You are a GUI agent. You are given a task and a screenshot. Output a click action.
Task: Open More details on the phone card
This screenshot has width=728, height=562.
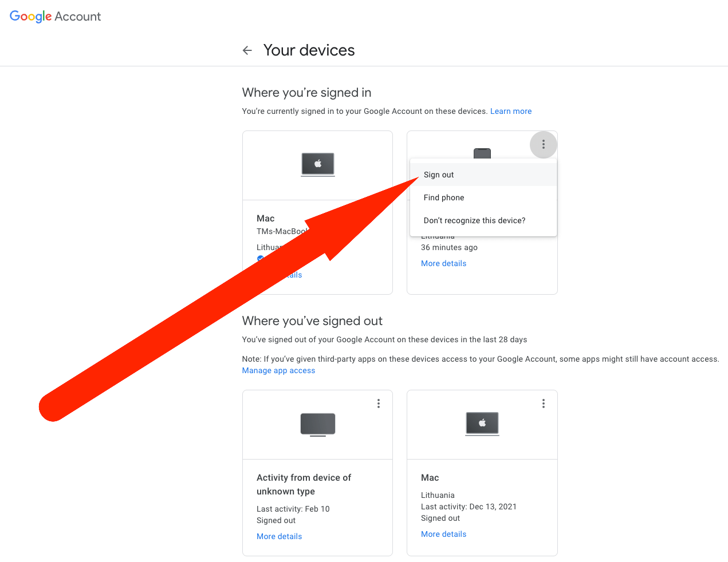click(443, 263)
